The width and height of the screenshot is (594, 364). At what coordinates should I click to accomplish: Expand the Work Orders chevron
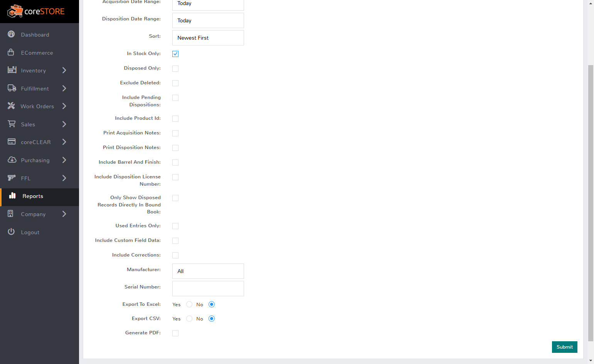(x=64, y=106)
